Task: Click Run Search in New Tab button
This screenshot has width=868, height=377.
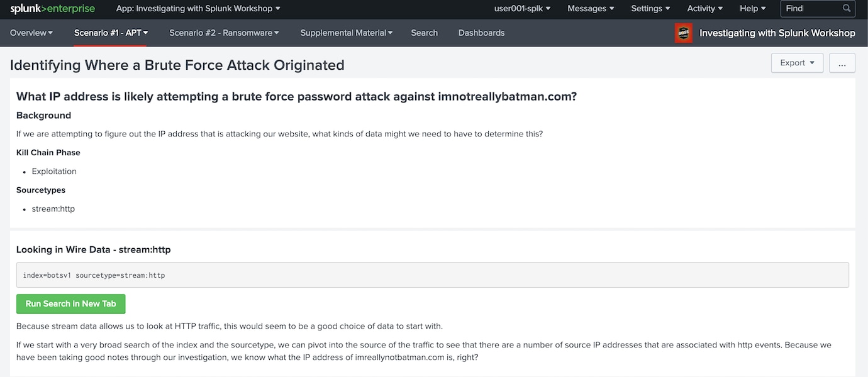Action: [x=71, y=304]
